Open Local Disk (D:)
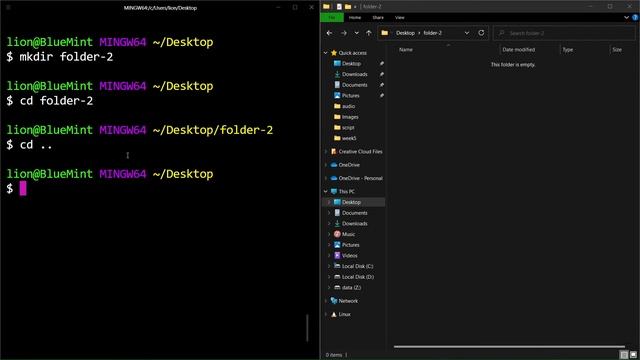 pos(358,276)
